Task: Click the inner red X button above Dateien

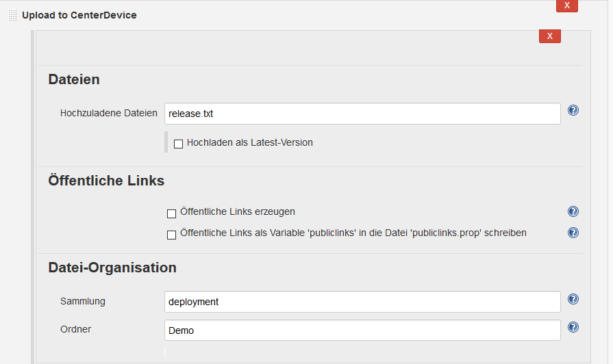Action: (549, 36)
